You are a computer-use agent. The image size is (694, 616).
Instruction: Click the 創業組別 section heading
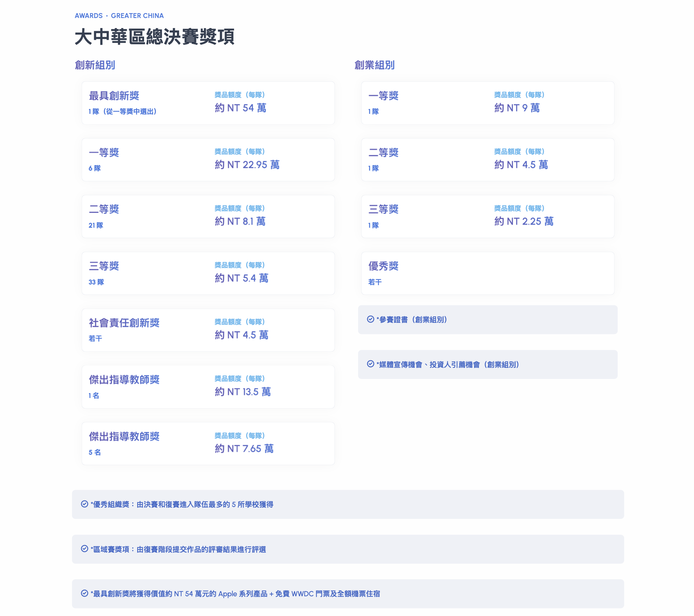pyautogui.click(x=374, y=65)
